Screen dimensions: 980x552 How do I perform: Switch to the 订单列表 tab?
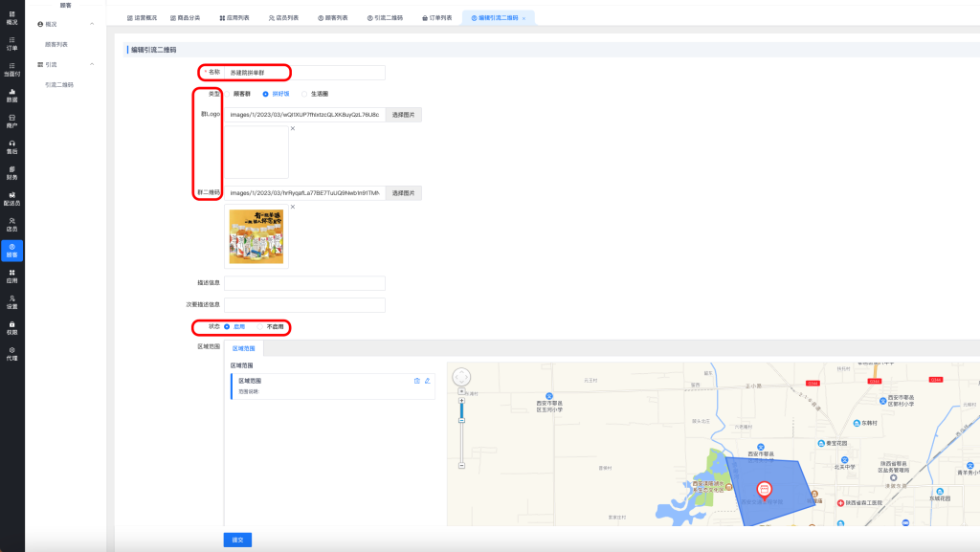tap(435, 18)
